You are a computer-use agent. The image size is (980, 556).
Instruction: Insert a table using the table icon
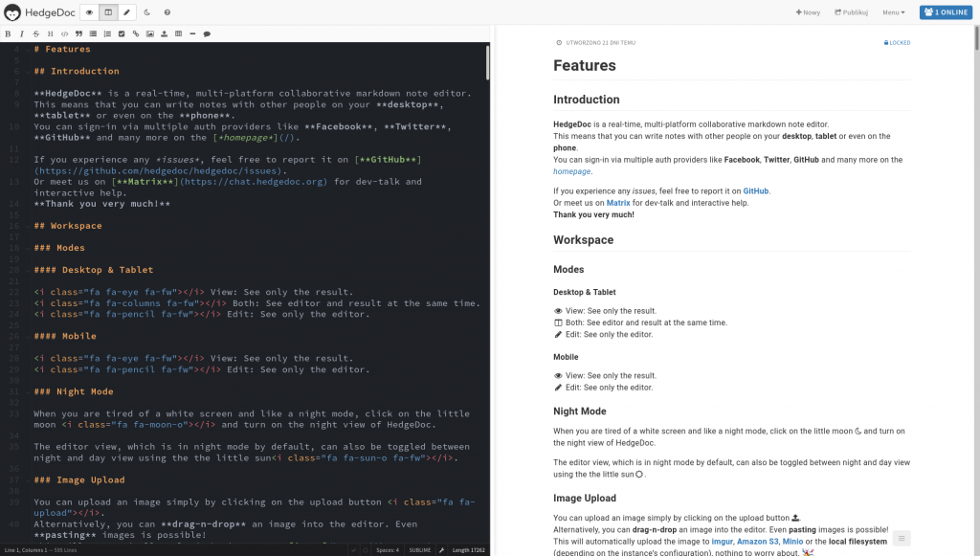click(179, 33)
